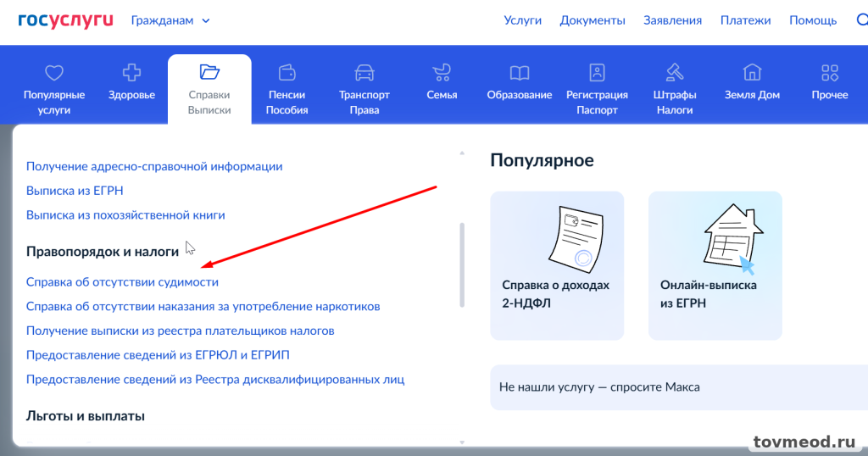
Task: Open Выписка из похозяйственной книги link
Action: point(125,215)
